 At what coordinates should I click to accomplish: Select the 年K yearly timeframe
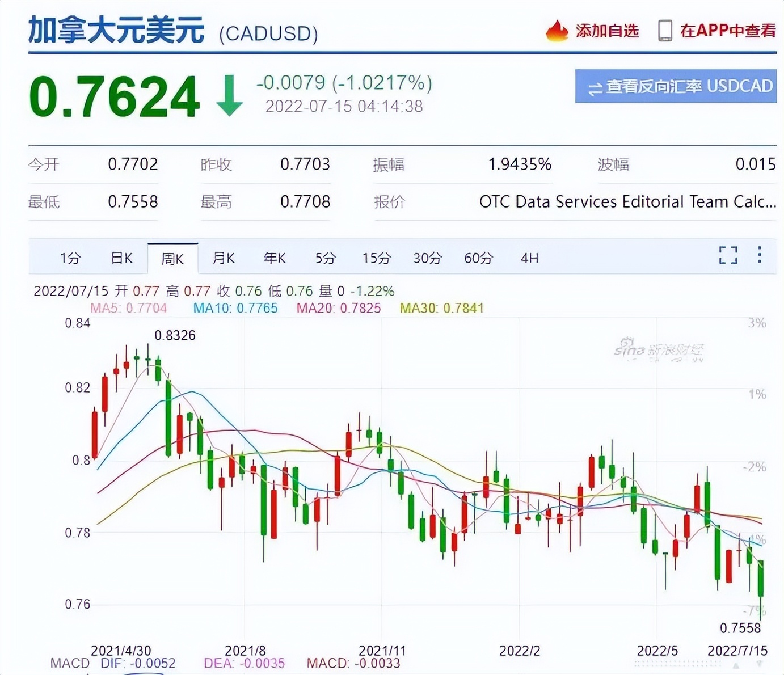point(274,258)
